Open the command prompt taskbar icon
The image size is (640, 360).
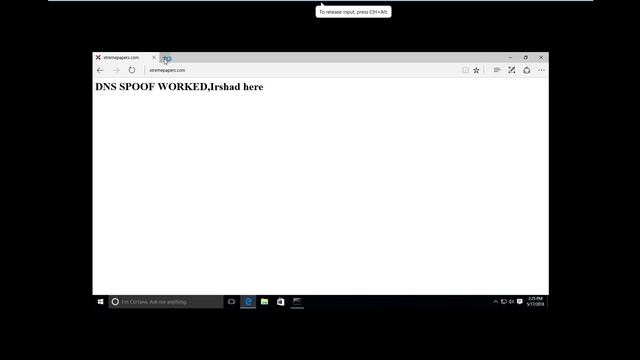click(297, 302)
